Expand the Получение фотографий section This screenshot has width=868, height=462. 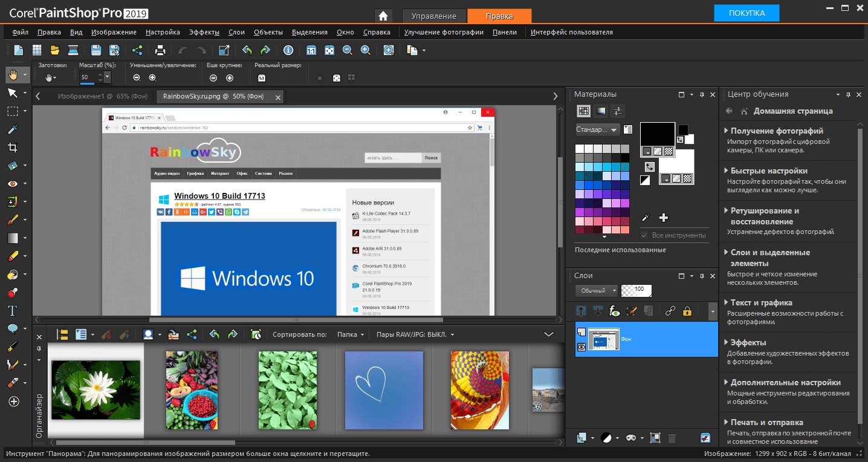[x=776, y=131]
